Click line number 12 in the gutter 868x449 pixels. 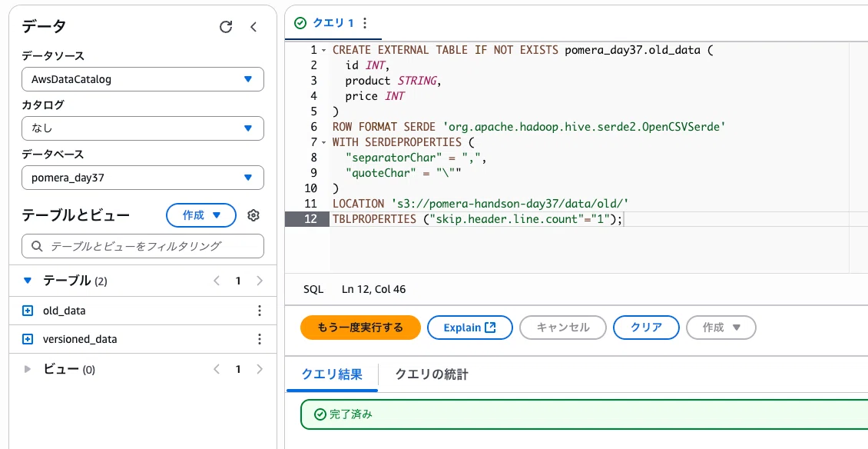click(310, 219)
